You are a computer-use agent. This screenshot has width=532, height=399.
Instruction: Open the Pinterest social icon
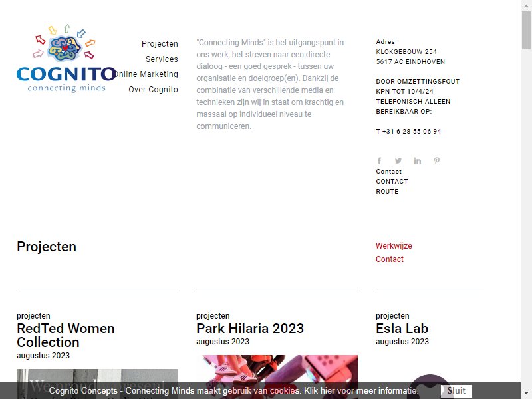[437, 160]
